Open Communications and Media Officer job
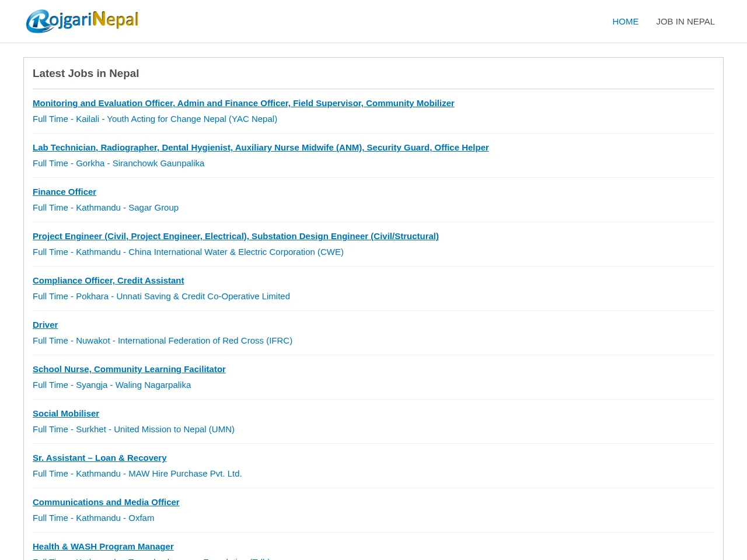Screen dimensions: 747x560 [x=106, y=502]
